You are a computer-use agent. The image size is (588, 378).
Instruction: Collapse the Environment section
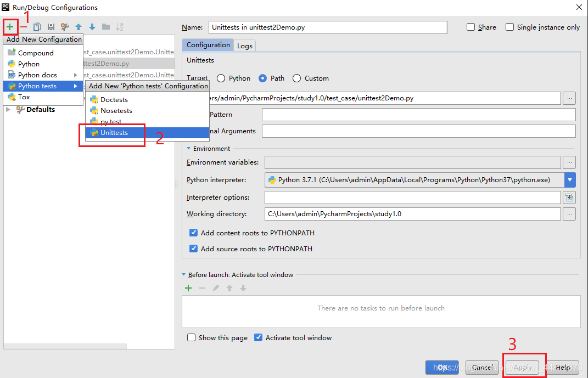click(x=189, y=148)
